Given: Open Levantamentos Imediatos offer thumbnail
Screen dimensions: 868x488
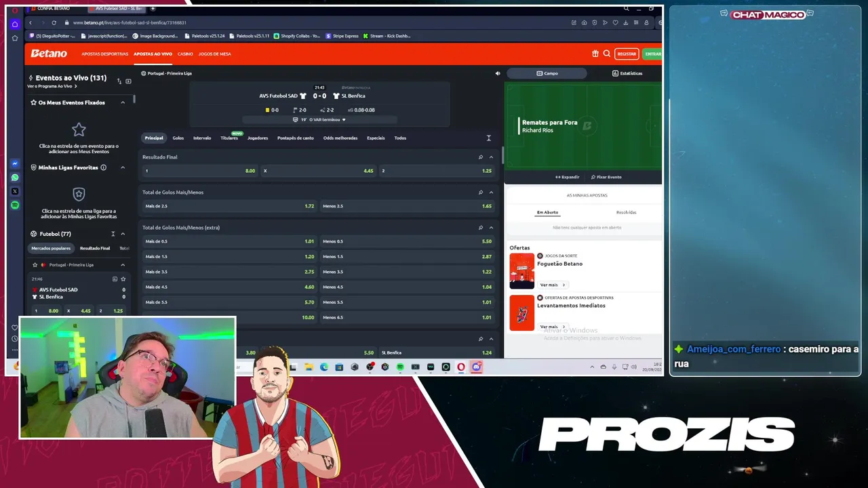Looking at the screenshot, I should 522,313.
